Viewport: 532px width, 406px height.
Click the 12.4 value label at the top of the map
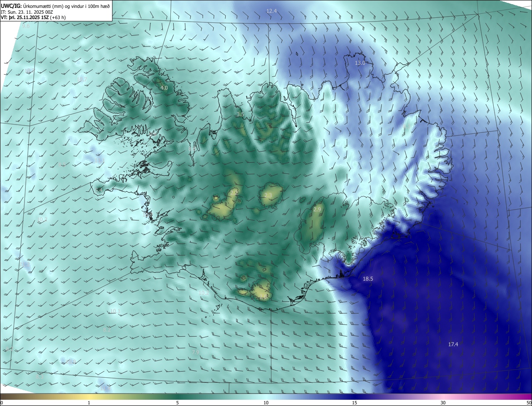[x=271, y=11]
